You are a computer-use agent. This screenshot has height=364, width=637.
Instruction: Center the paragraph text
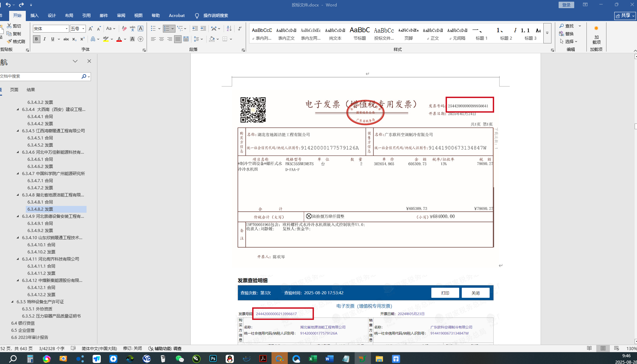[162, 39]
